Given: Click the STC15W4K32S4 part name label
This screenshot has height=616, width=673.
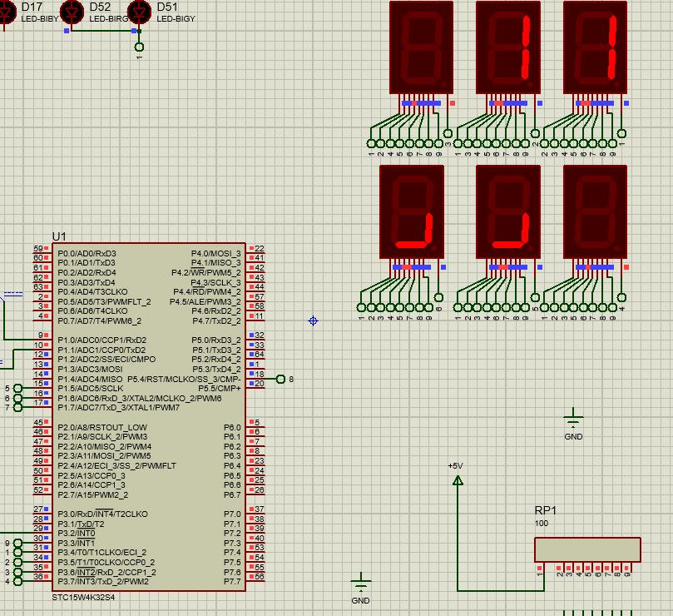Looking at the screenshot, I should pos(83,597).
